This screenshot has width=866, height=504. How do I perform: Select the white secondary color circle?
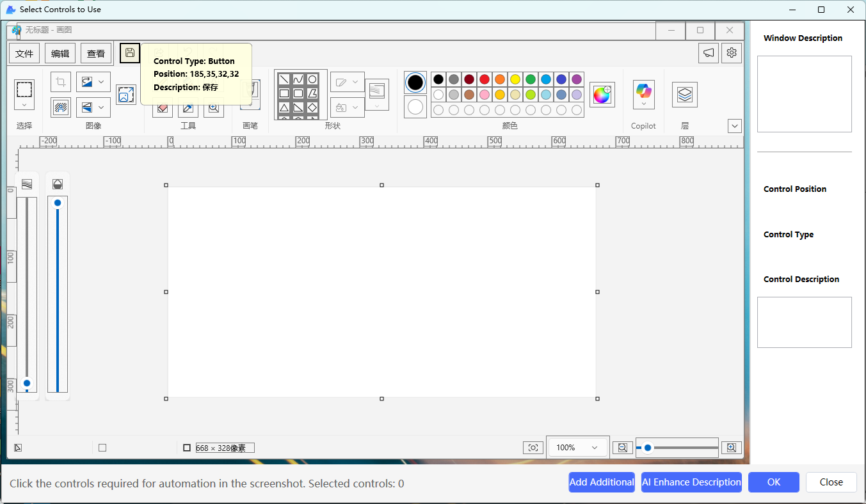415,107
